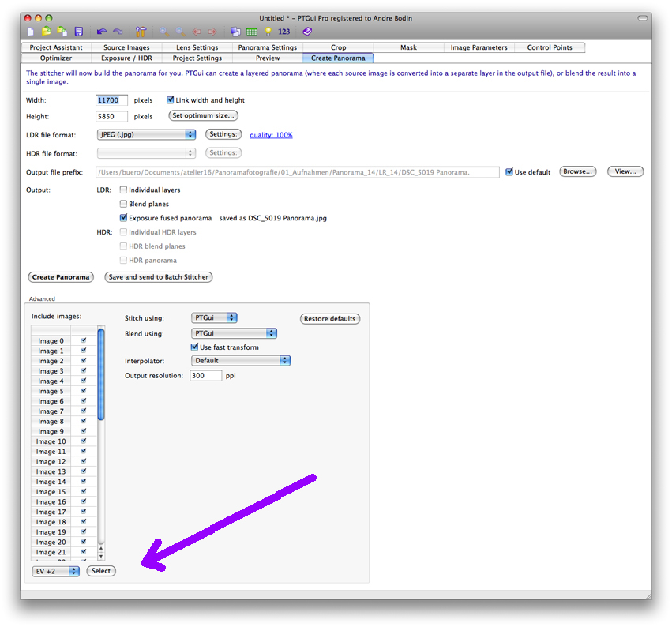Click the Output resolution input field
Screen dimensions: 672x627
click(x=205, y=376)
